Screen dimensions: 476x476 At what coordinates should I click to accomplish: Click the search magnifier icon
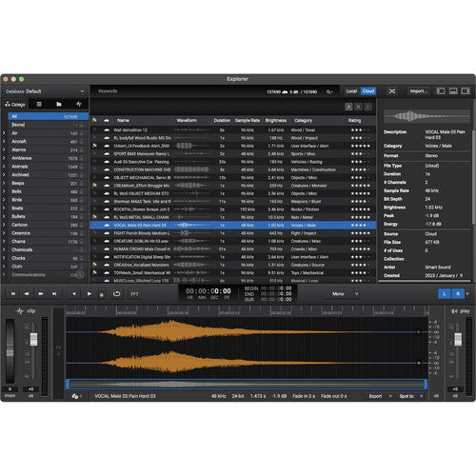tap(328, 91)
